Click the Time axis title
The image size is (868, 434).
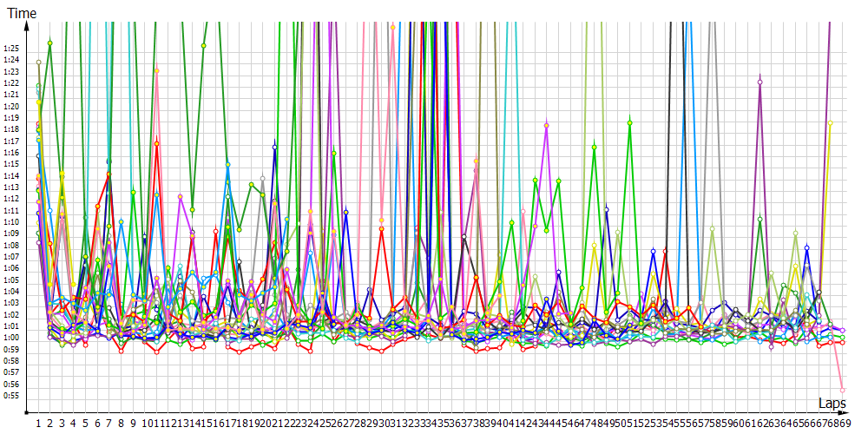[x=21, y=14]
